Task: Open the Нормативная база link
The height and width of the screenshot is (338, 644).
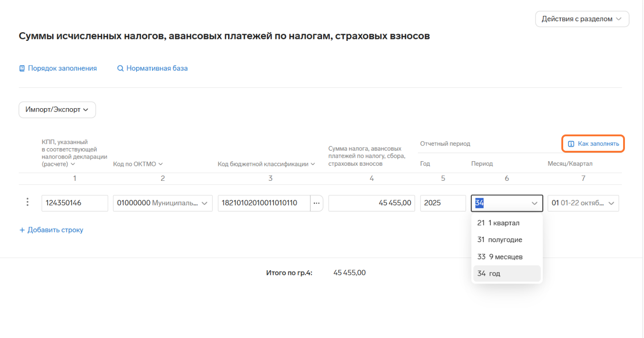Action: (157, 69)
